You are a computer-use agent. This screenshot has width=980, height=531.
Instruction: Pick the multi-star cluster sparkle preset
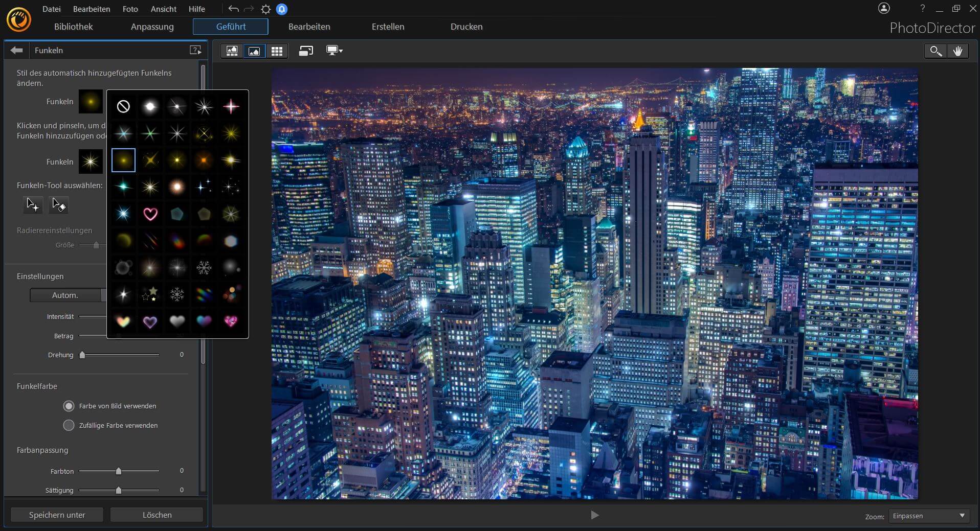tap(150, 294)
